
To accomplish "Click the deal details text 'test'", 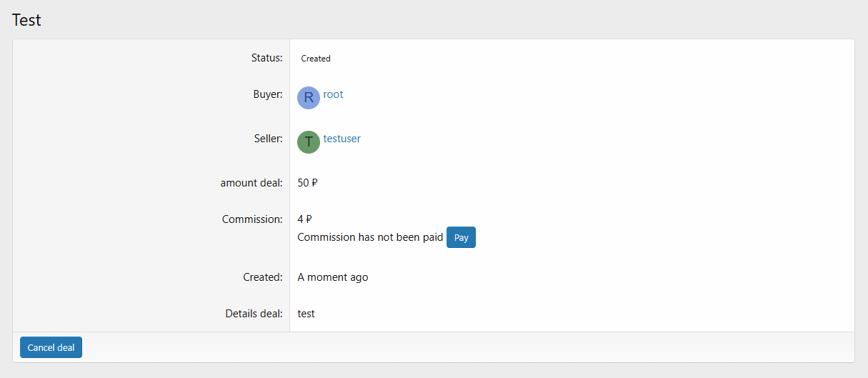I will (306, 314).
